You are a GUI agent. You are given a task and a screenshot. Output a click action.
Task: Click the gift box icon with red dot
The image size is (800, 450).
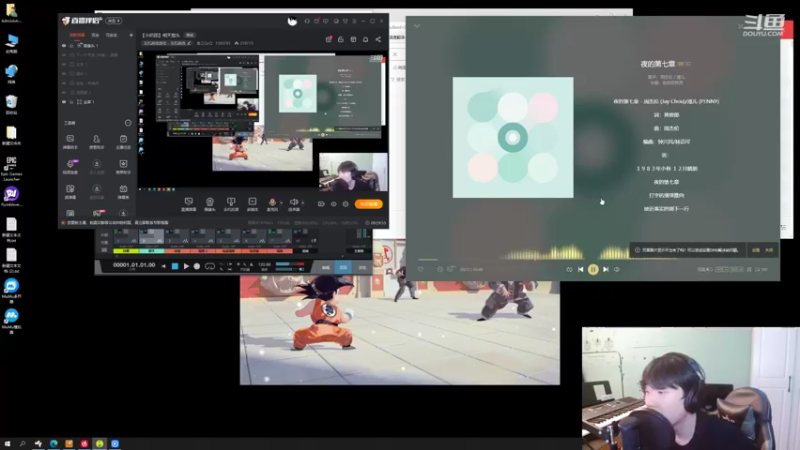pos(329,39)
